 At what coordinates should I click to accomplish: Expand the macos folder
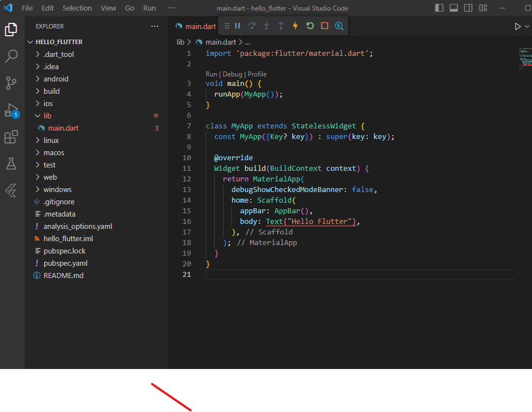pos(97,152)
